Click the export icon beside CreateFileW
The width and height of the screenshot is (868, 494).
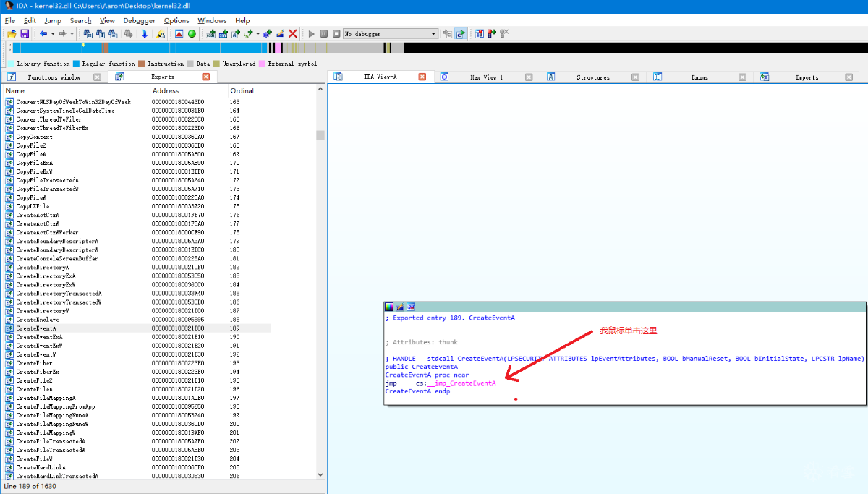pos(10,459)
